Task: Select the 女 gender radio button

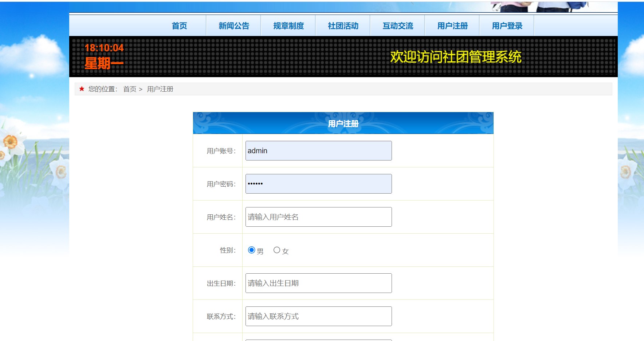Action: click(x=277, y=250)
